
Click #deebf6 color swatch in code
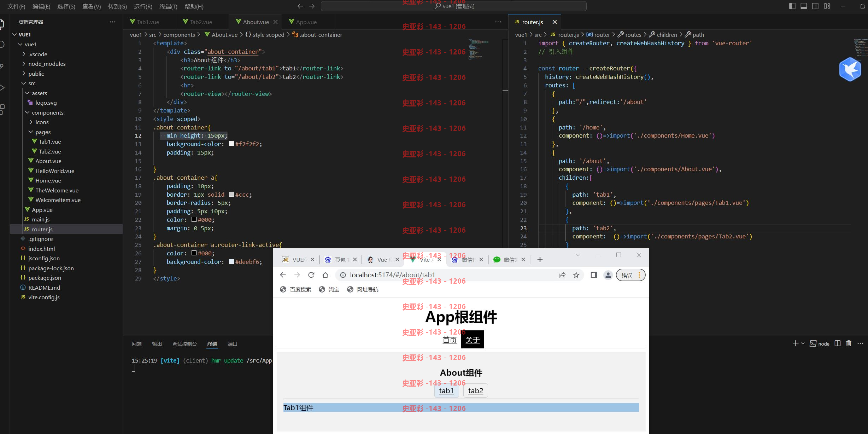[x=231, y=262]
